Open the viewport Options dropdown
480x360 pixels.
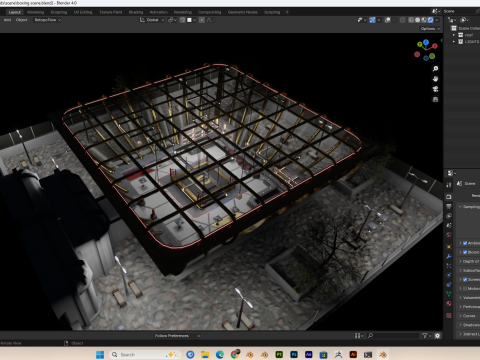(x=430, y=29)
